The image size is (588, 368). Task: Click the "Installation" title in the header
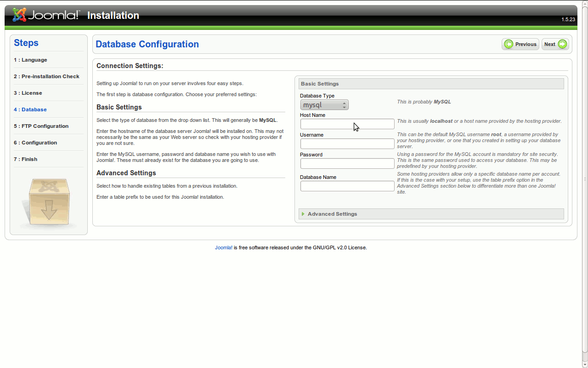pyautogui.click(x=113, y=15)
